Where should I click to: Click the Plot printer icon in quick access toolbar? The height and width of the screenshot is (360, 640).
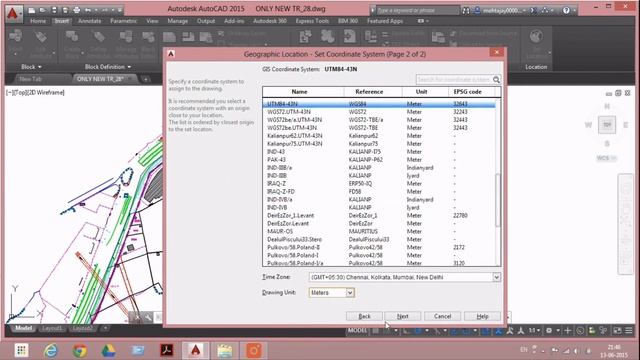(76, 10)
